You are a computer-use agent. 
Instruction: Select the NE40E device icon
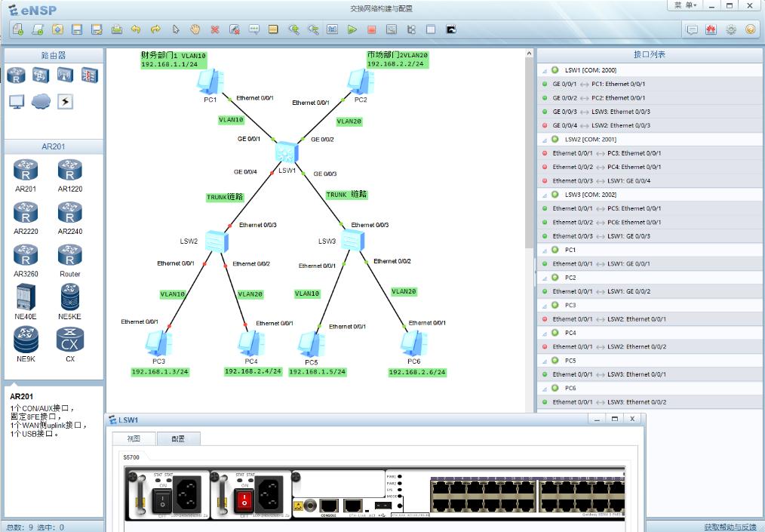[26, 297]
